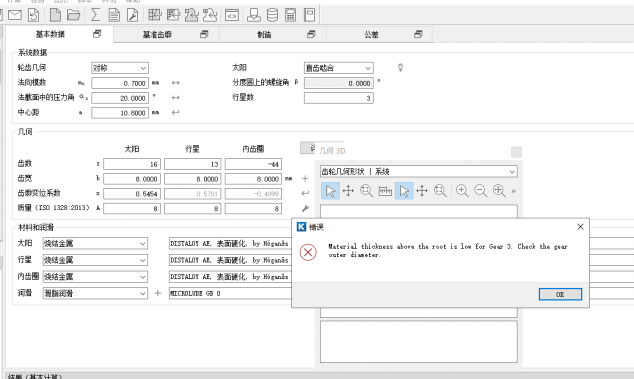Click the 中心距 field showing 10.8000
The width and height of the screenshot is (634, 379).
click(x=120, y=113)
